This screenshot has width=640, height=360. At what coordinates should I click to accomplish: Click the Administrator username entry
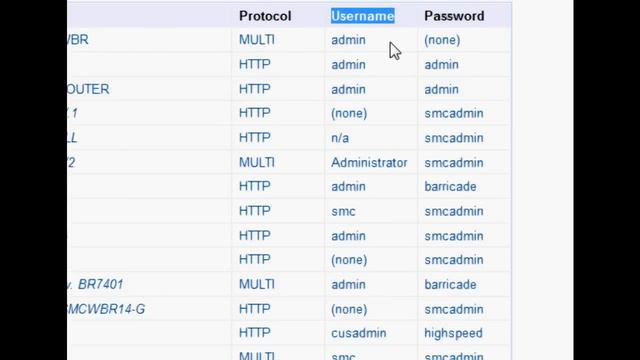(x=369, y=162)
